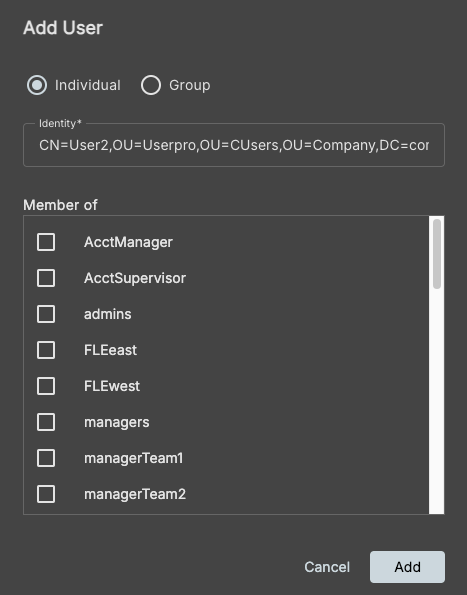Click the "Individual" text label

[88, 85]
